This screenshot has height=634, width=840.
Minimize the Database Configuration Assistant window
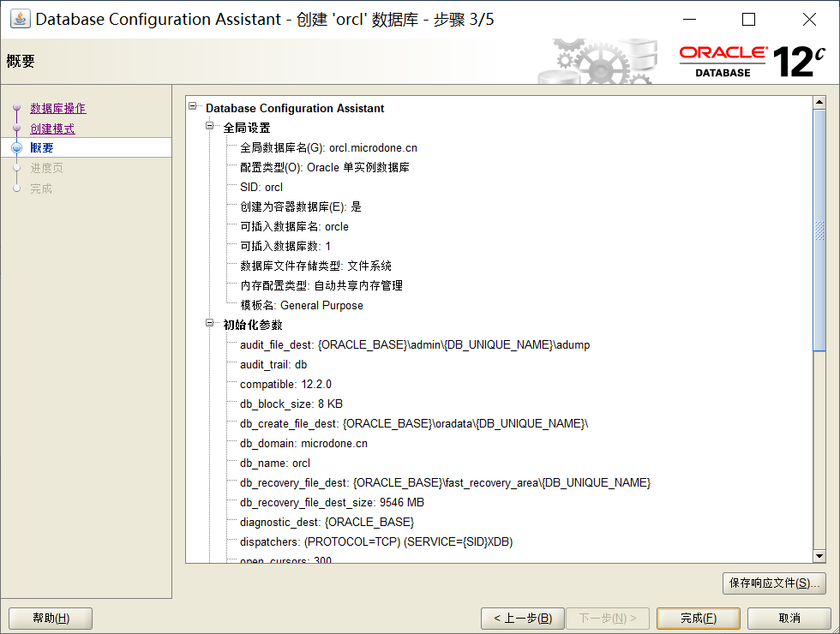pyautogui.click(x=689, y=19)
